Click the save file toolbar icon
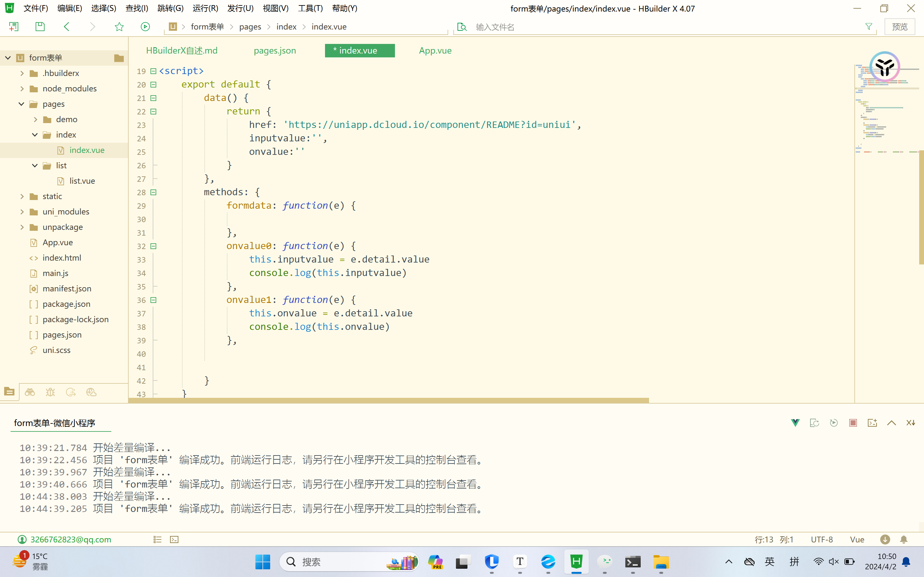This screenshot has height=577, width=924. click(x=40, y=27)
